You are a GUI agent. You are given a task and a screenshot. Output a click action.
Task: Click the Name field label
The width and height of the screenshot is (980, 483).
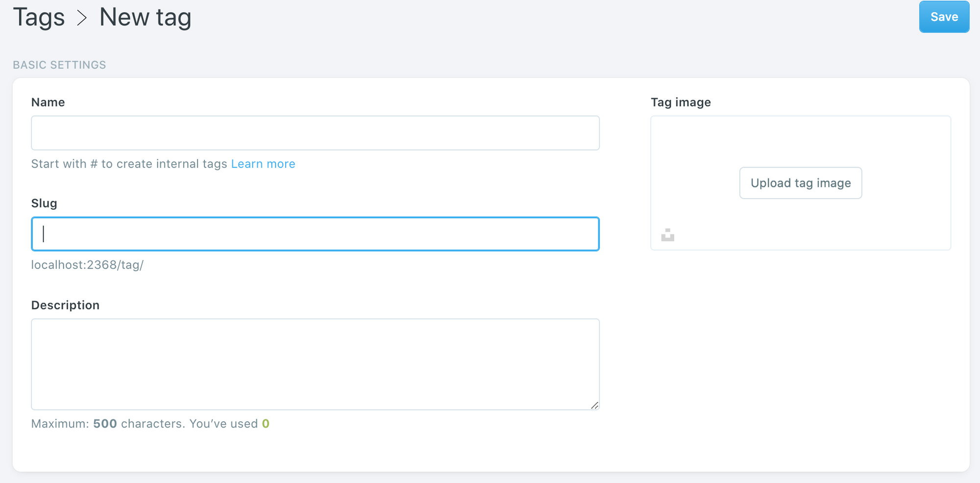pos(48,102)
